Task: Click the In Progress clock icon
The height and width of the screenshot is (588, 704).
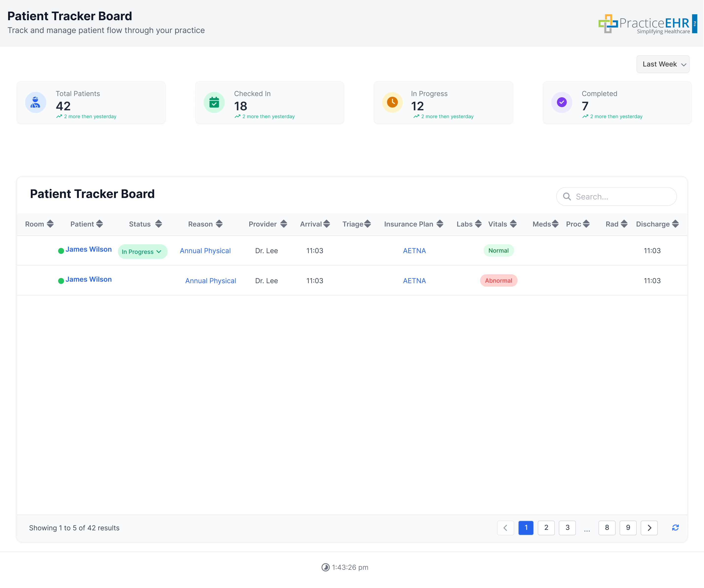Action: point(392,102)
